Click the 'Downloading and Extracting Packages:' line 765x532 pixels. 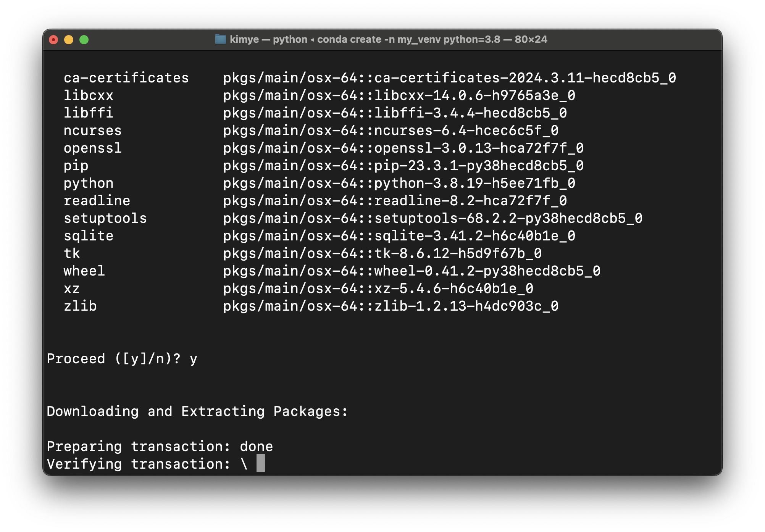click(x=197, y=411)
